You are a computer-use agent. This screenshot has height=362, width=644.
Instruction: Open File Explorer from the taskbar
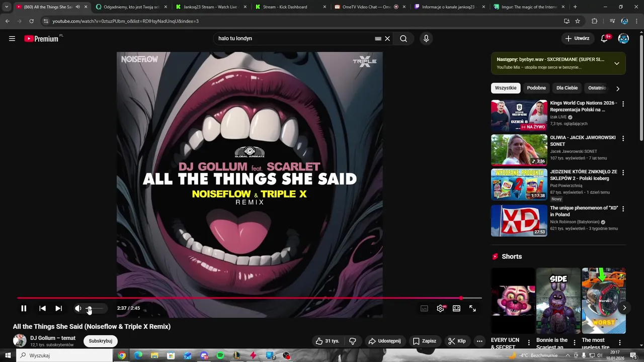coord(154,355)
